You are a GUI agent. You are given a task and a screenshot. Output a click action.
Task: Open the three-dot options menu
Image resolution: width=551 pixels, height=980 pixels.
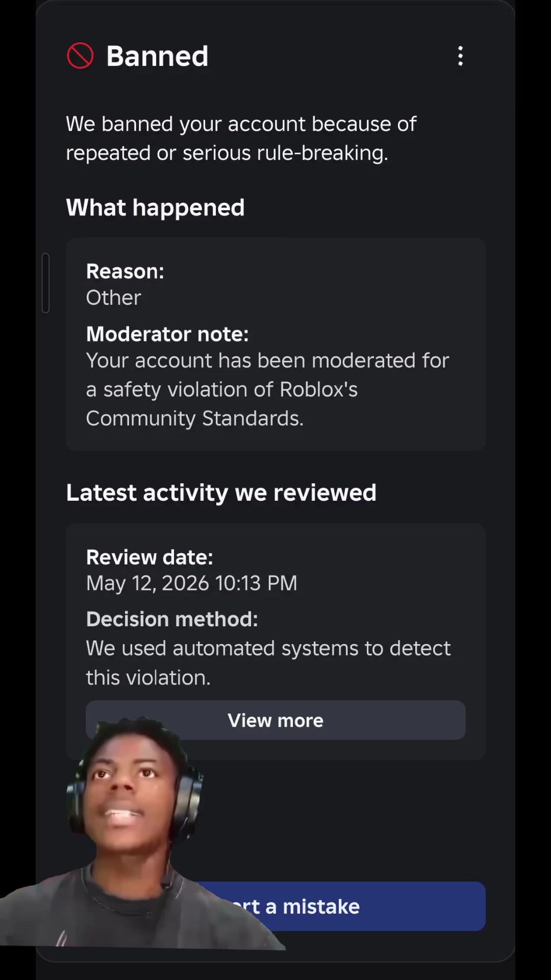click(x=460, y=56)
